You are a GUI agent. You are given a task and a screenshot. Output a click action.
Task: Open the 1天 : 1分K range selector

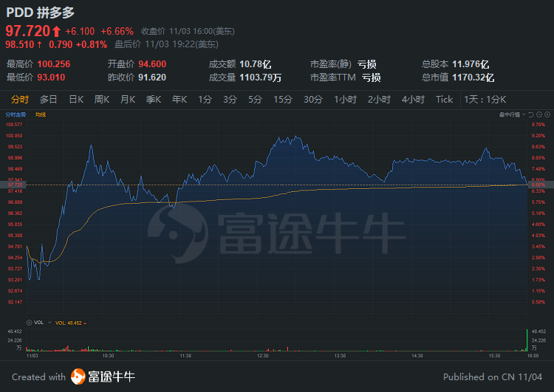click(485, 100)
